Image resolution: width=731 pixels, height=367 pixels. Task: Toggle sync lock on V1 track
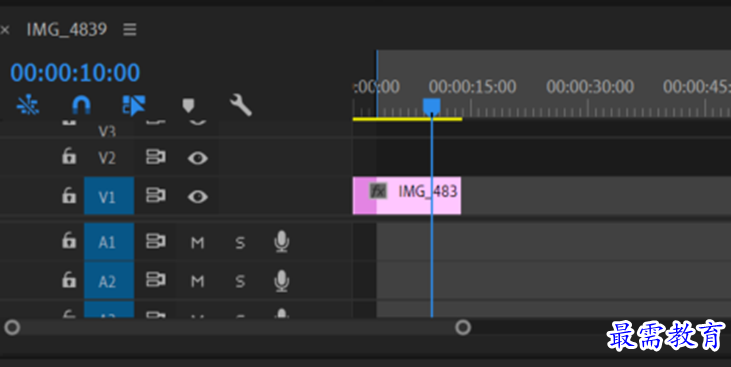point(155,196)
